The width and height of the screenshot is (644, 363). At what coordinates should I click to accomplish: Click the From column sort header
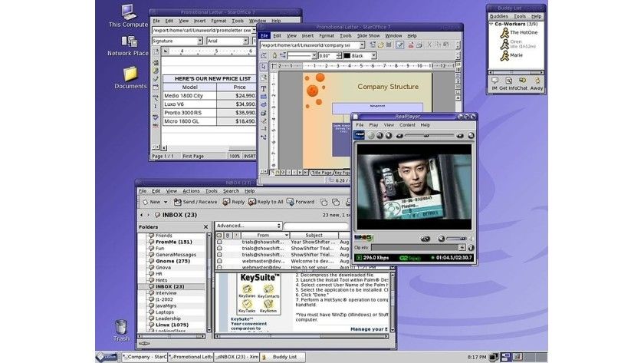[x=265, y=235]
